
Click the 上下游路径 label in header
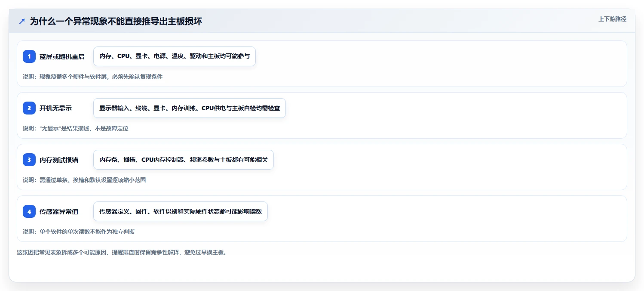[x=612, y=19]
